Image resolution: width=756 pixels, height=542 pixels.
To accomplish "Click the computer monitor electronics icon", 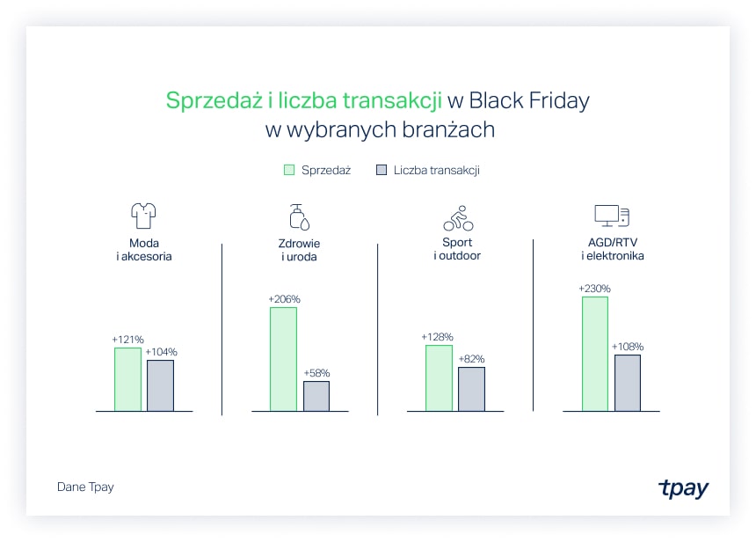I will click(x=612, y=215).
